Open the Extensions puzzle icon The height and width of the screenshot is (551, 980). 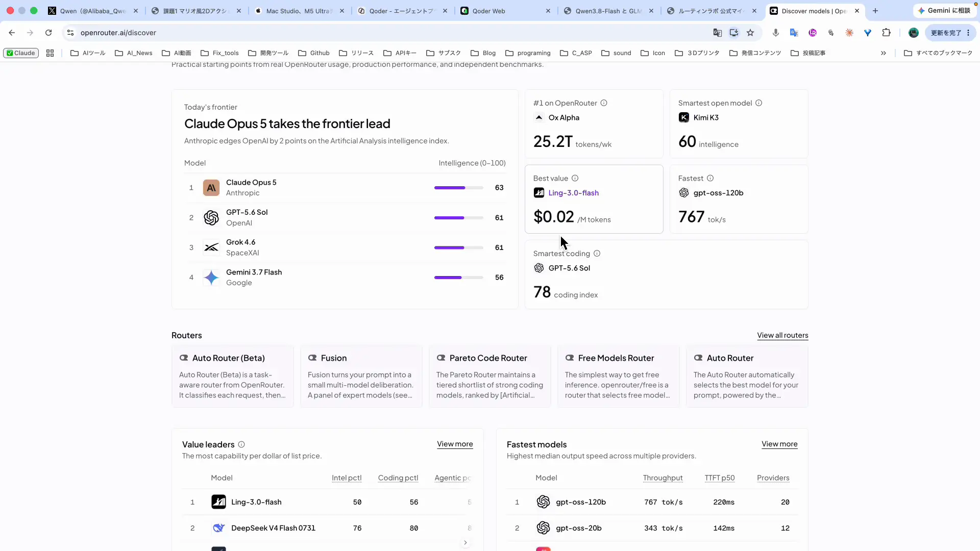pyautogui.click(x=886, y=33)
